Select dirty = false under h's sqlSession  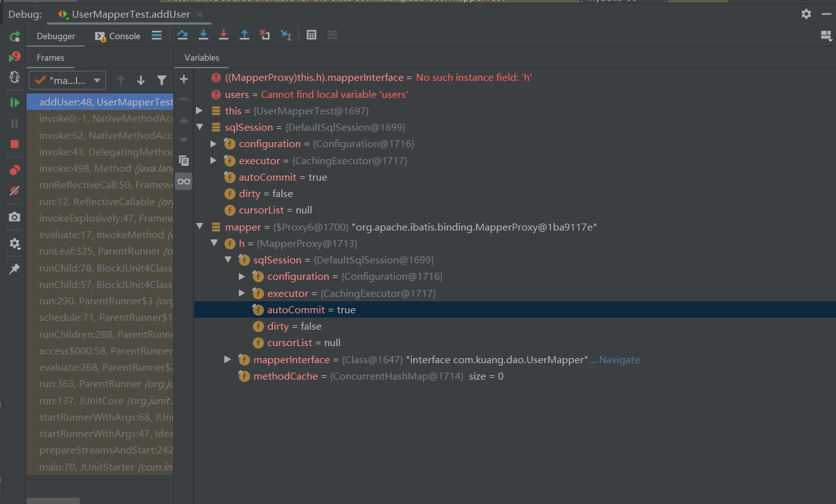point(514,326)
